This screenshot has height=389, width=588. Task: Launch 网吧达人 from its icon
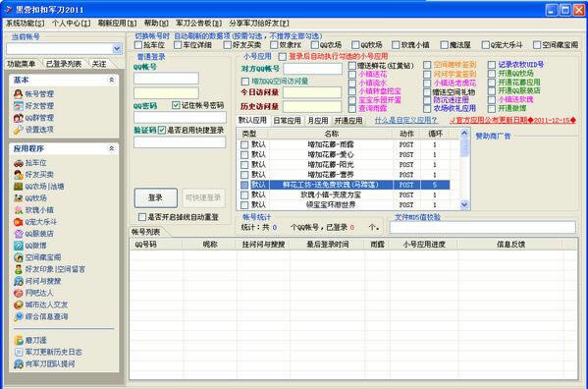pos(18,293)
